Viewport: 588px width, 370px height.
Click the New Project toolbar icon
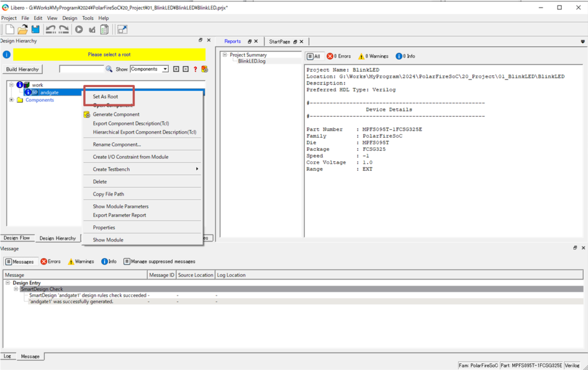pyautogui.click(x=10, y=29)
